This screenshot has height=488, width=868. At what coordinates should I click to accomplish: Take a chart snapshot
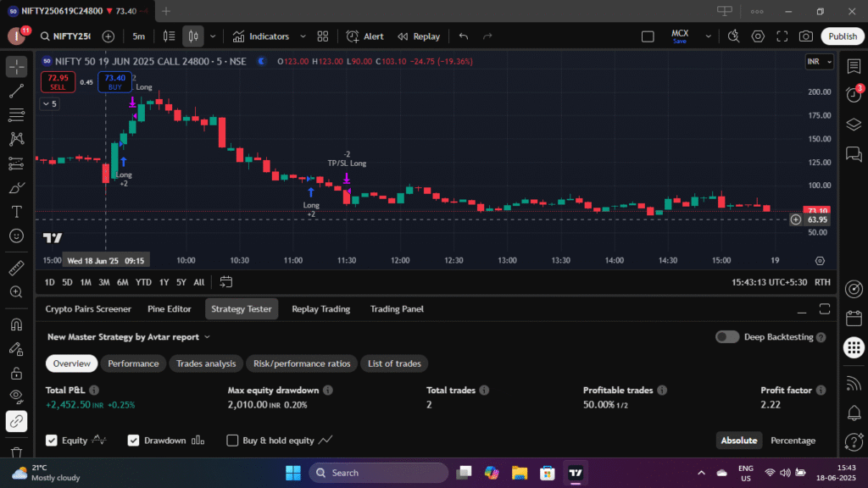[806, 36]
